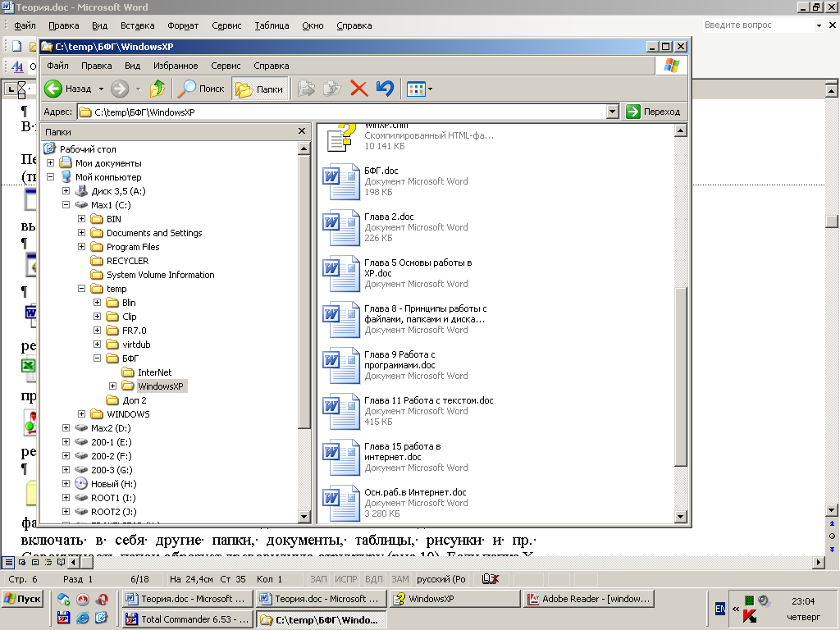This screenshot has height=630, width=840.
Task: Open Word's Таблица menu
Action: coord(272,25)
